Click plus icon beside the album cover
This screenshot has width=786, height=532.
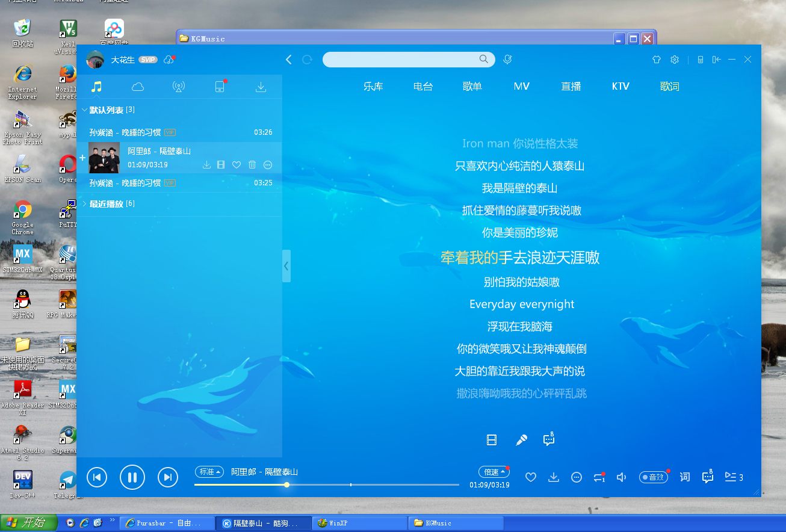pyautogui.click(x=82, y=158)
